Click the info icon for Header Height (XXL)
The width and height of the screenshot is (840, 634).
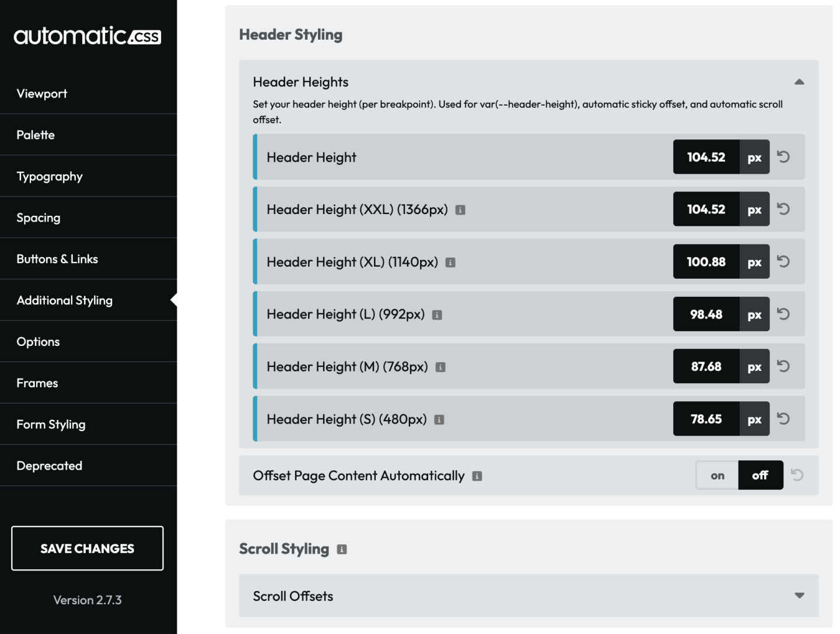(x=460, y=209)
